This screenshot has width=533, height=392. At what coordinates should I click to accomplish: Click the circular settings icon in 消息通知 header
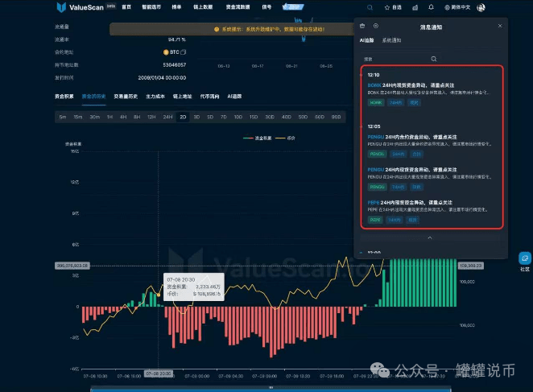click(x=376, y=26)
